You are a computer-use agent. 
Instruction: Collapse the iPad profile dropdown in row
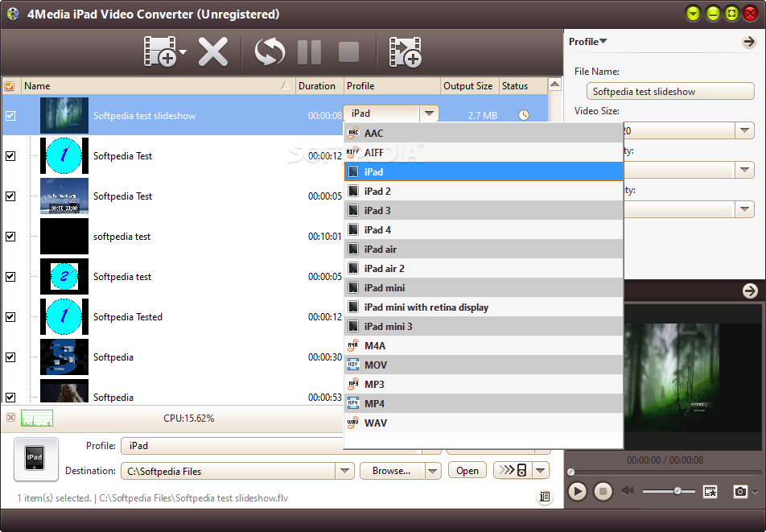coord(429,113)
